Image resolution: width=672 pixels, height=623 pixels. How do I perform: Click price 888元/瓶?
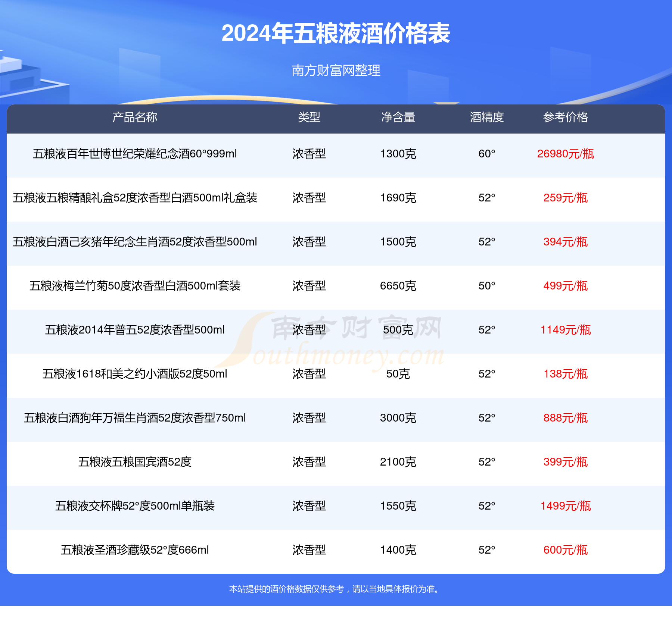[x=566, y=418]
